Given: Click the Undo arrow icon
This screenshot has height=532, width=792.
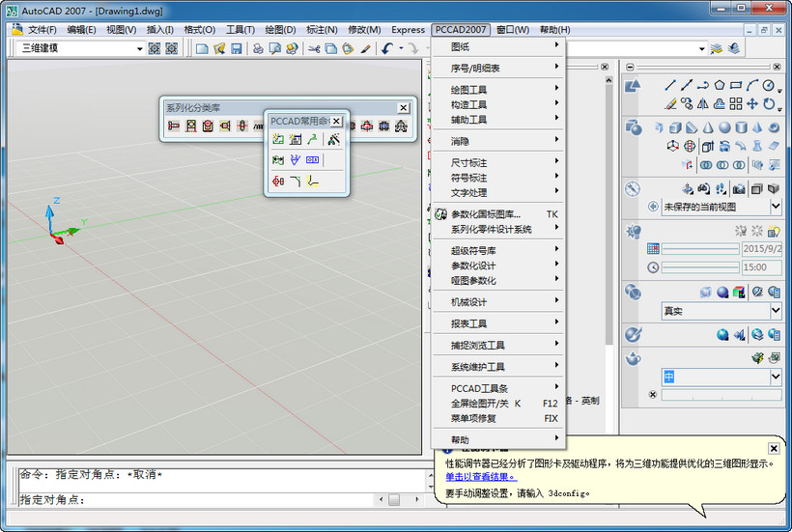Looking at the screenshot, I should [387, 48].
